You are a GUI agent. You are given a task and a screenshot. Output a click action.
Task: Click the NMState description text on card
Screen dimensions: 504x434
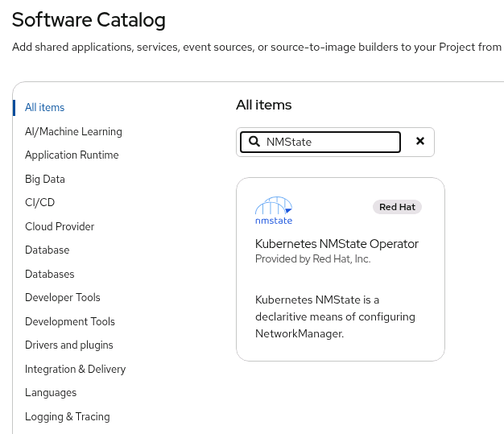pyautogui.click(x=335, y=316)
